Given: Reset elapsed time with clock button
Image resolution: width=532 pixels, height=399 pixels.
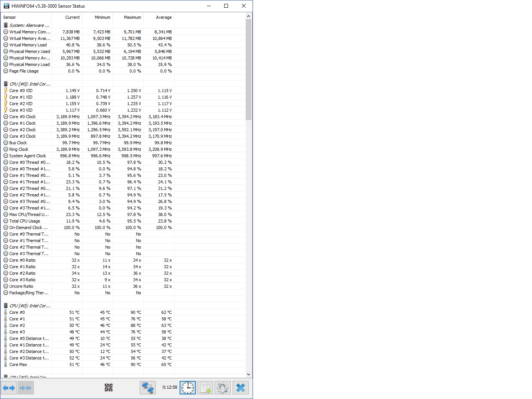Looking at the screenshot, I should 188,388.
